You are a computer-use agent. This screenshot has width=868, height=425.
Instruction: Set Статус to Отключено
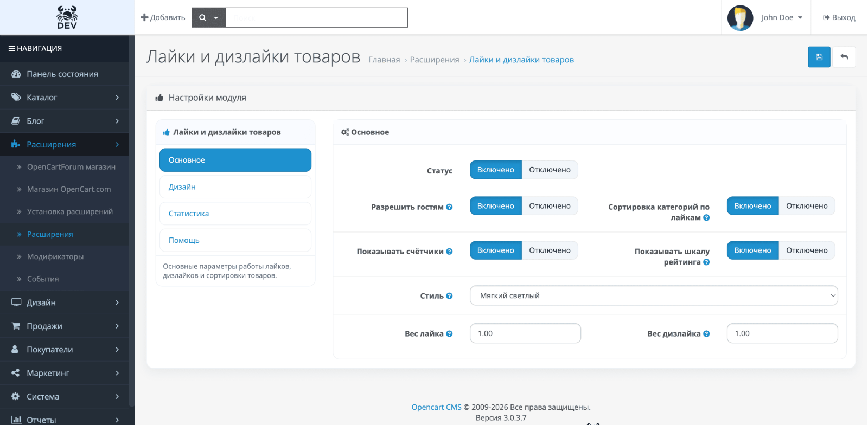point(550,170)
